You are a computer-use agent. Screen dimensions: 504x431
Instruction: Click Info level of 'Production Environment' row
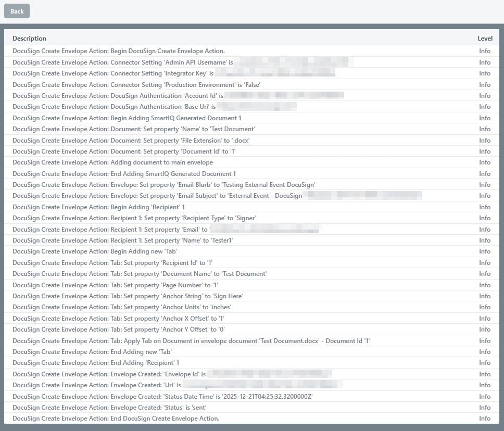click(485, 84)
